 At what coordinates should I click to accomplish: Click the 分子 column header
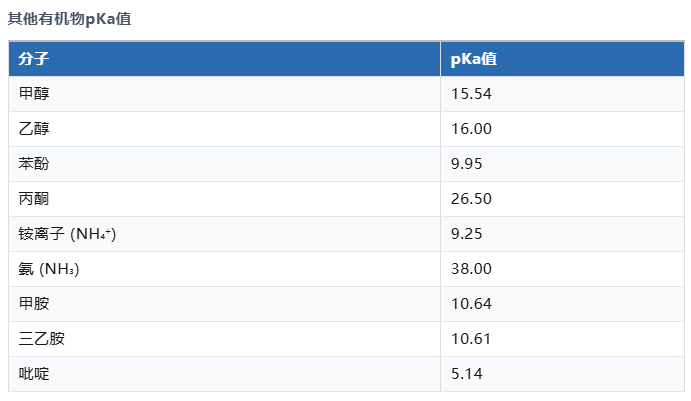[x=34, y=59]
